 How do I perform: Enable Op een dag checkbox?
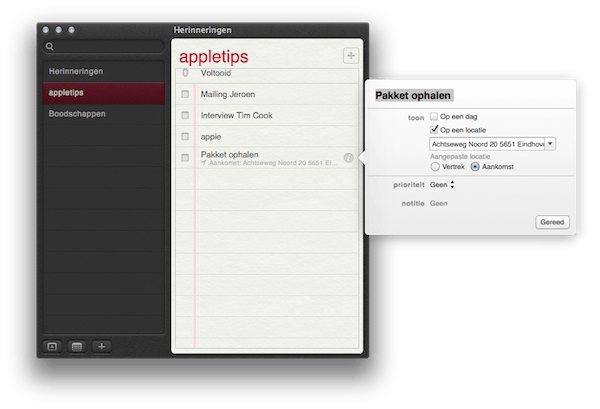click(x=434, y=116)
